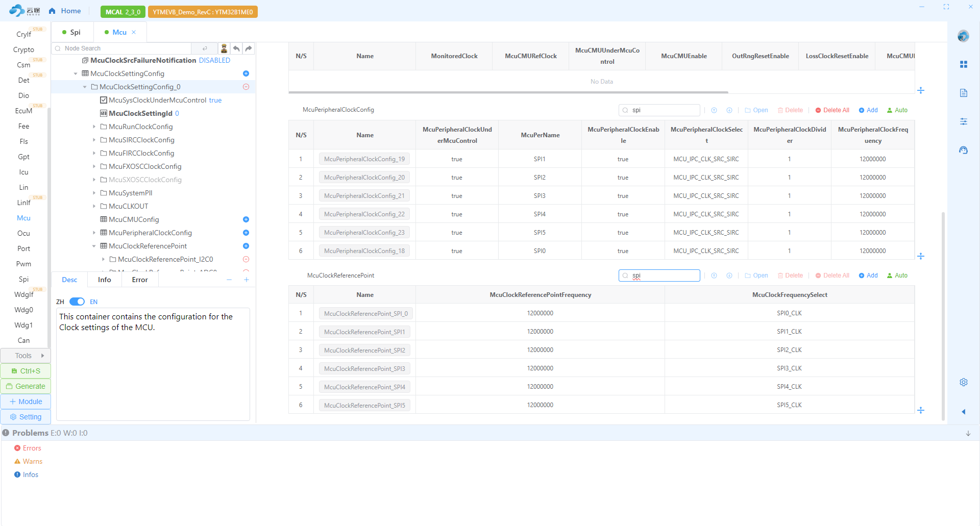Switch the ZH/EN language toggle
This screenshot has height=526, width=980.
[x=77, y=302]
